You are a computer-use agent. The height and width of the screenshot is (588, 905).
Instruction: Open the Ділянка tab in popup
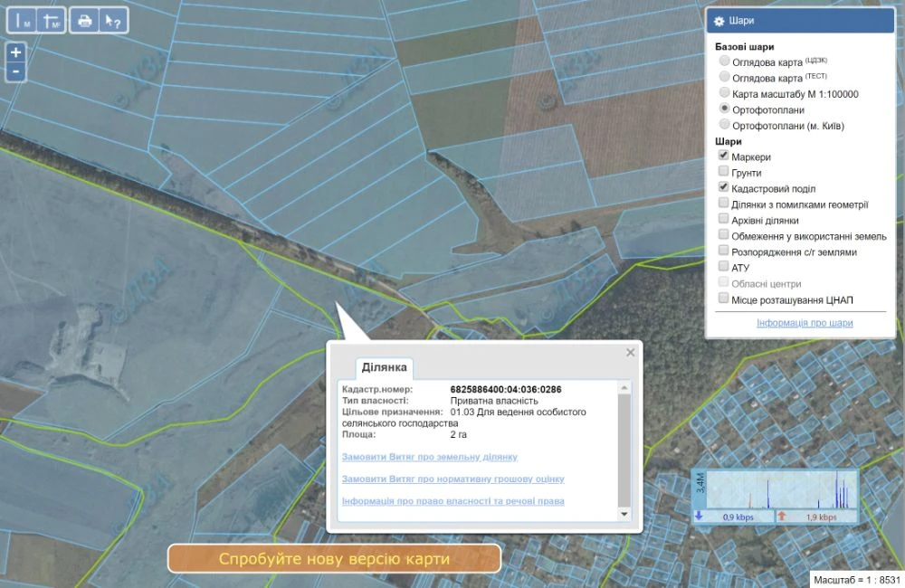384,367
